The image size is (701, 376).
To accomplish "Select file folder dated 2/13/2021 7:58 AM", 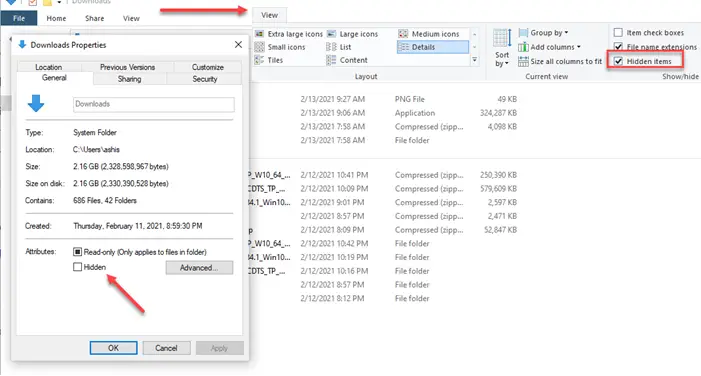I will [384, 140].
